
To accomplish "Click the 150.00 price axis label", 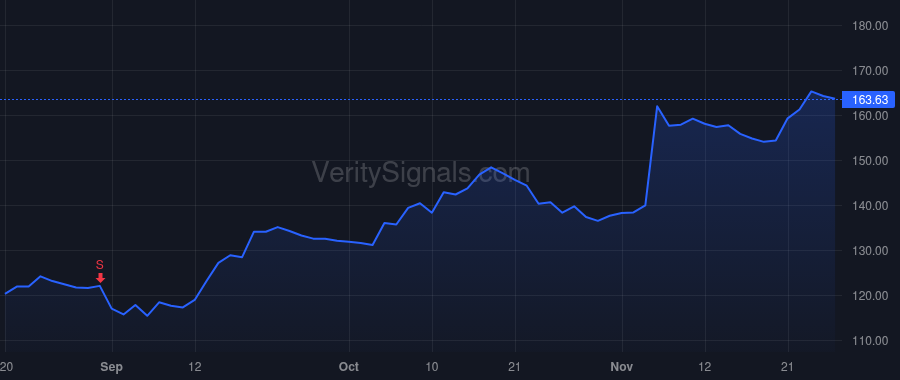I will tap(870, 161).
